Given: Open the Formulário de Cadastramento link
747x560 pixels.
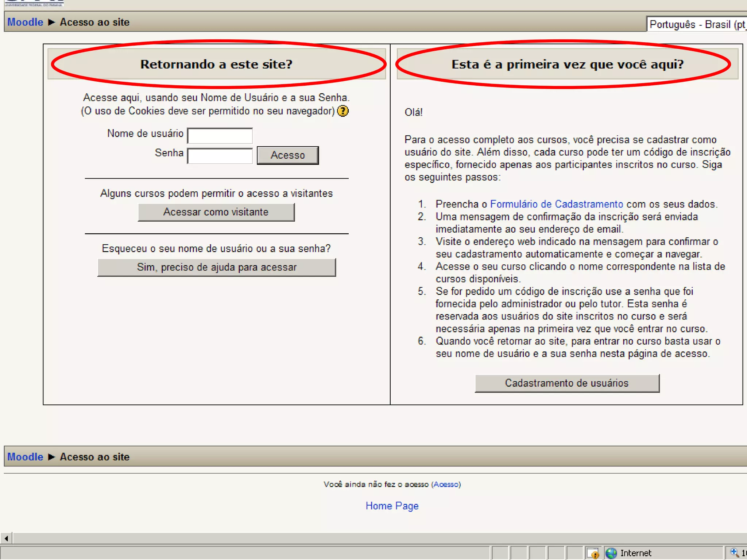Looking at the screenshot, I should point(556,204).
